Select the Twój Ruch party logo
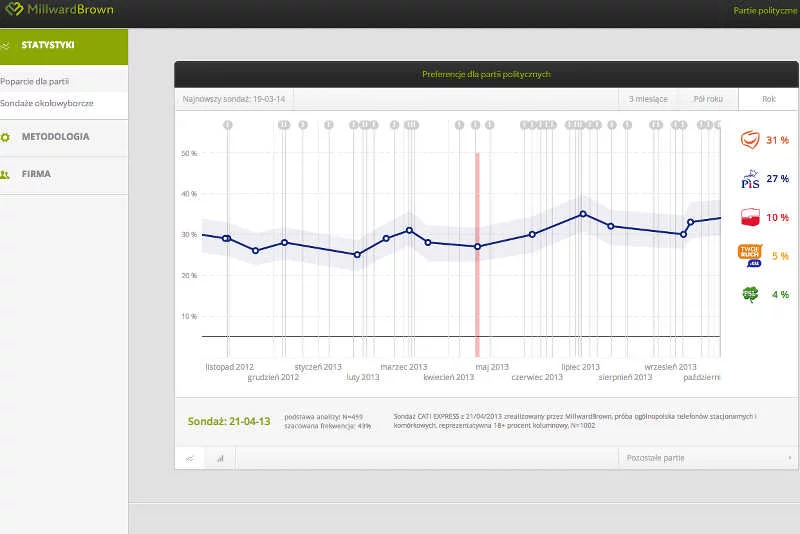The image size is (800, 534). [750, 256]
